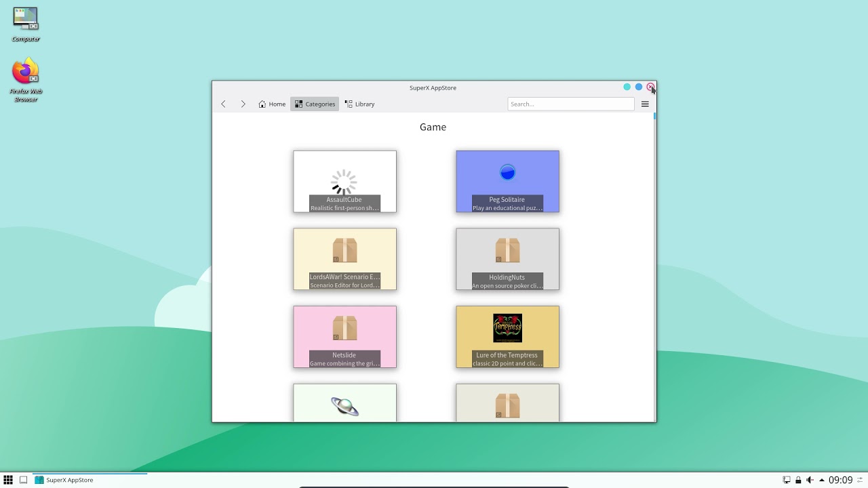Click the 'Play an educational puz…' description
Viewport: 868px width, 488px height.
[x=507, y=208]
